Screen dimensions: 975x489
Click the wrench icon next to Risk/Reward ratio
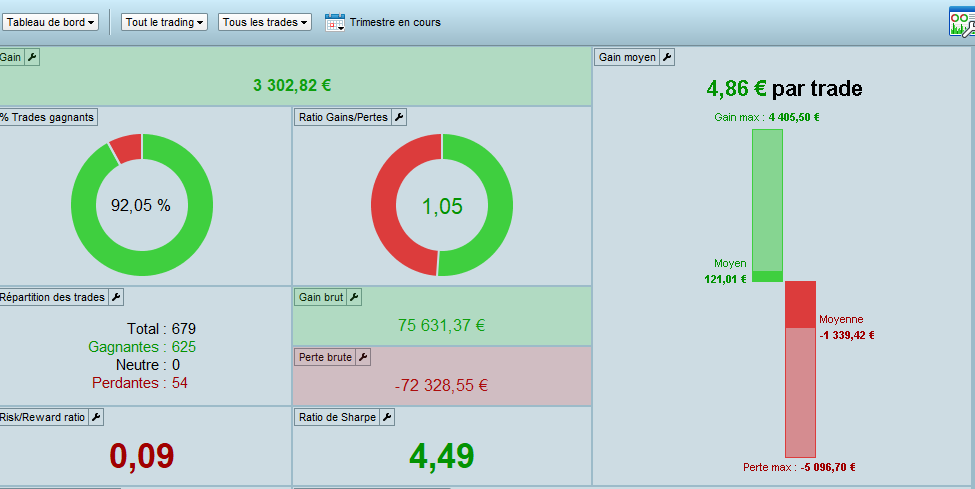pyautogui.click(x=96, y=417)
